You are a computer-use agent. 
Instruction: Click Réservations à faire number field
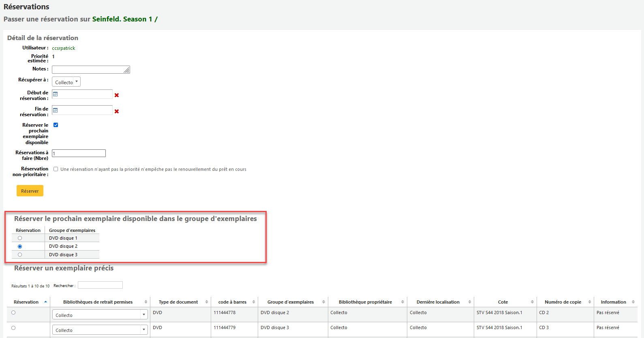point(79,153)
